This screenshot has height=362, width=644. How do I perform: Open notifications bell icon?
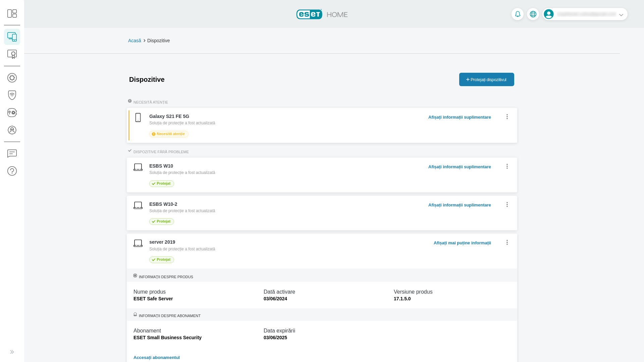point(518,14)
